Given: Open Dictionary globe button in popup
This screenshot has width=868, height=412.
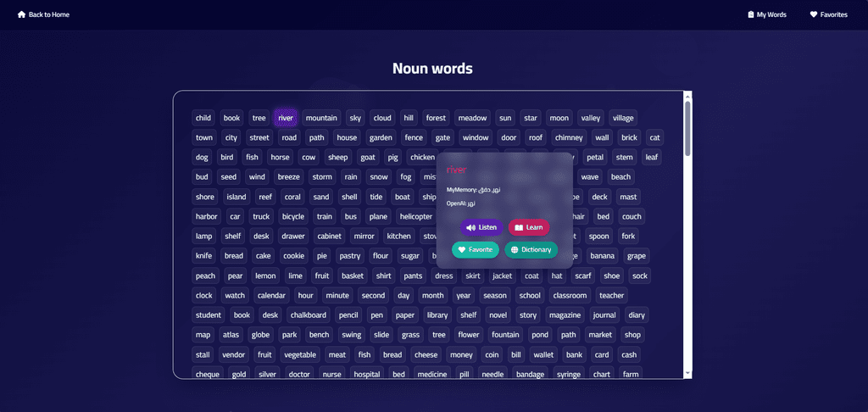Looking at the screenshot, I should point(531,250).
